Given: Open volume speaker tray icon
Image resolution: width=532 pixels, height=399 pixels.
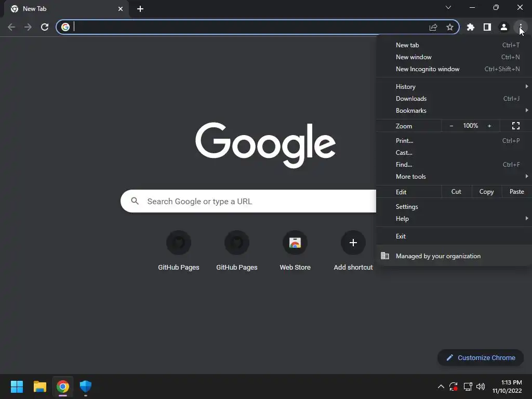Looking at the screenshot, I should point(481,387).
